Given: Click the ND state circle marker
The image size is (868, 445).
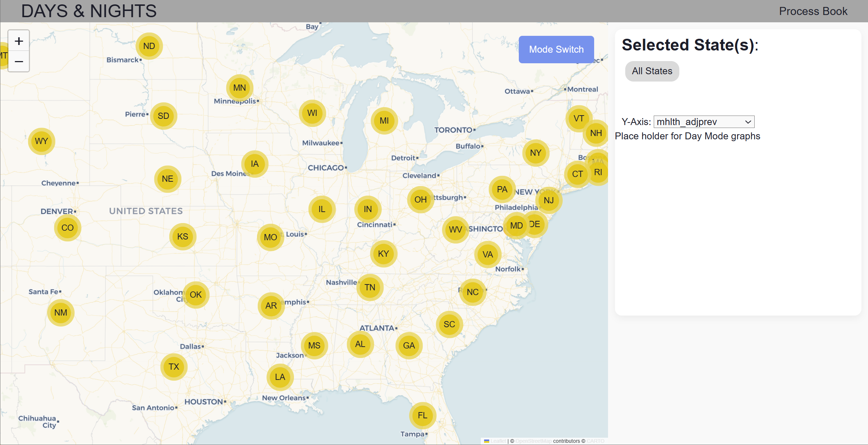Looking at the screenshot, I should (x=149, y=46).
